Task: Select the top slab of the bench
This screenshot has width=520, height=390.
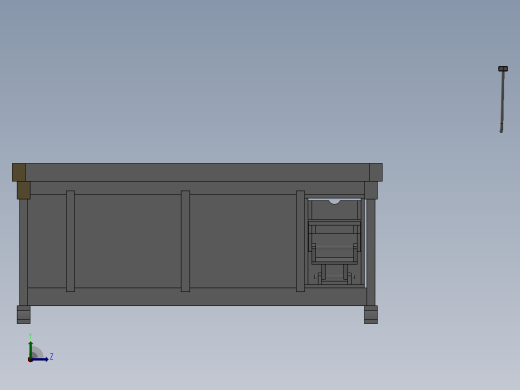Action: coord(197,172)
